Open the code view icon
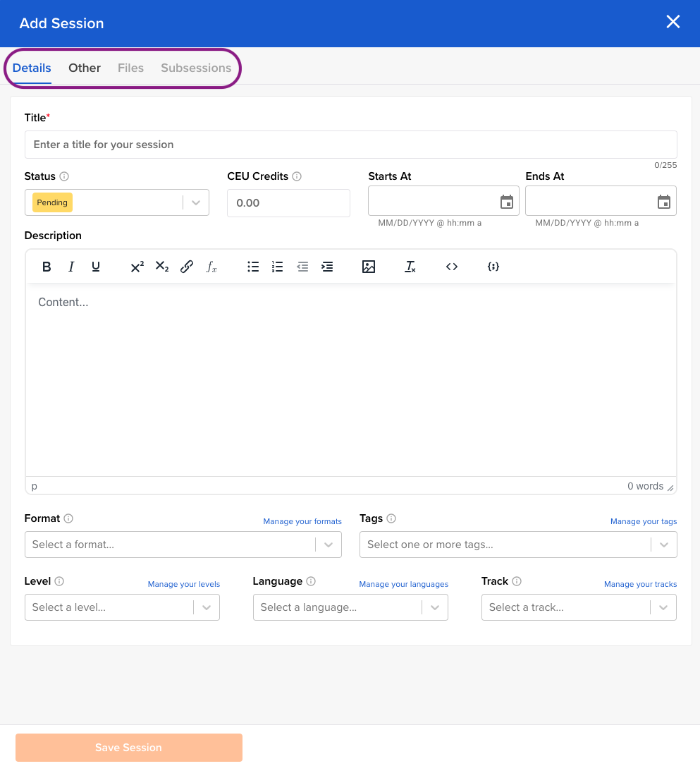This screenshot has height=766, width=700. coord(451,267)
